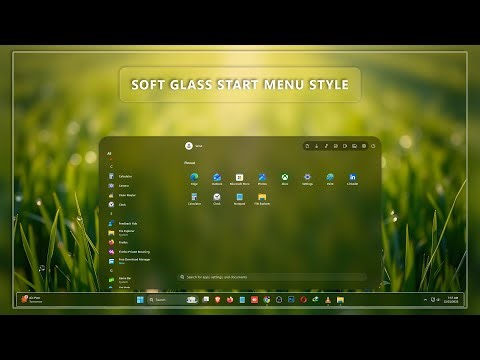This screenshot has height=360, width=480.
Task: Select Clock in All apps list
Action: (117, 204)
